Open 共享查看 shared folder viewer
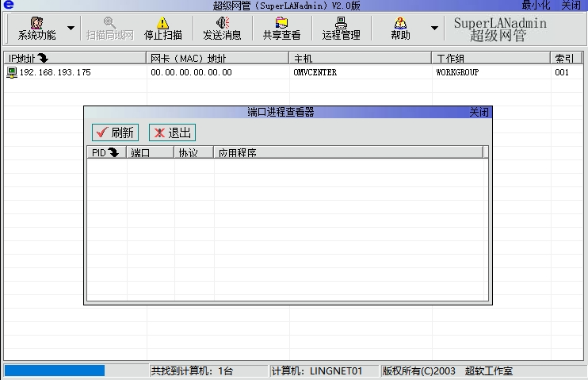 click(281, 29)
